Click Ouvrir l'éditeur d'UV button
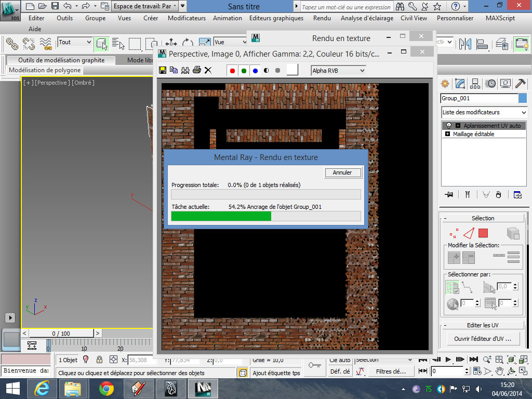Image resolution: width=532 pixels, height=399 pixels. 483,339
